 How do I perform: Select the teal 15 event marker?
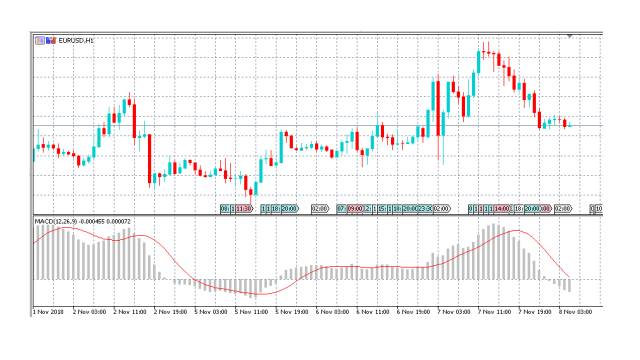tap(382, 209)
